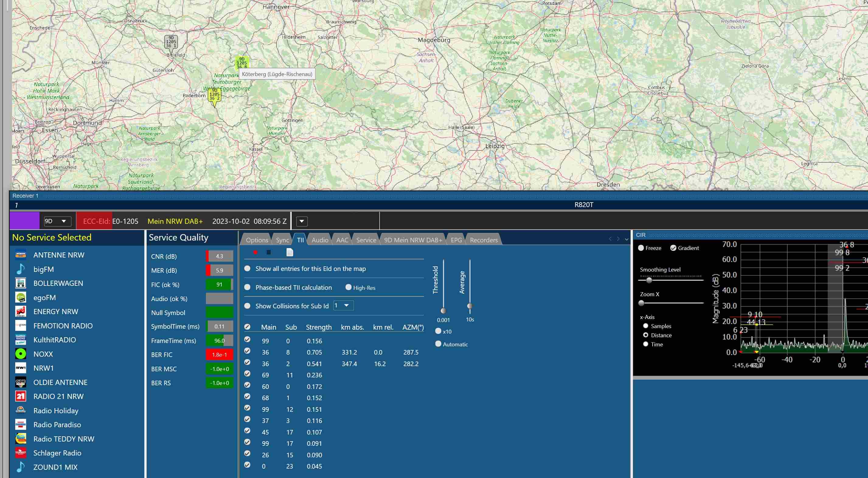Open the TII log document icon
Screen dimensions: 868x478
click(x=290, y=252)
